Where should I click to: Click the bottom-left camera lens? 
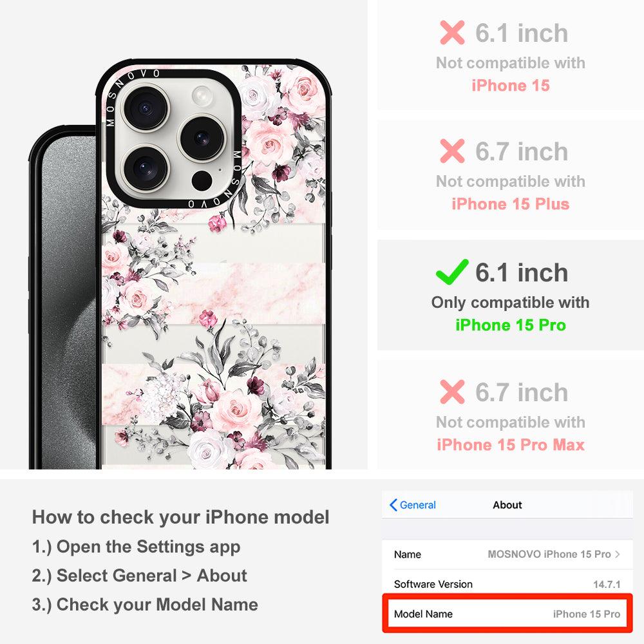pos(145,168)
